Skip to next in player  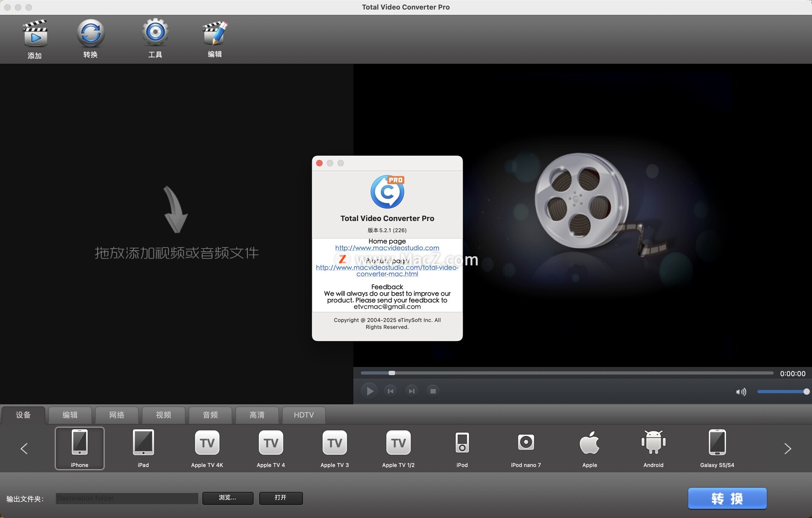pos(411,391)
